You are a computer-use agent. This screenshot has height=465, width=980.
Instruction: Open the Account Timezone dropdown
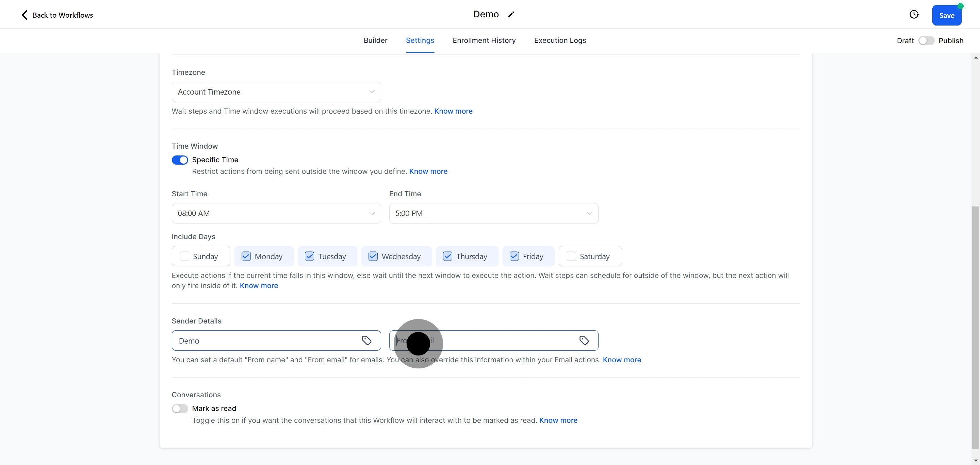pyautogui.click(x=276, y=92)
